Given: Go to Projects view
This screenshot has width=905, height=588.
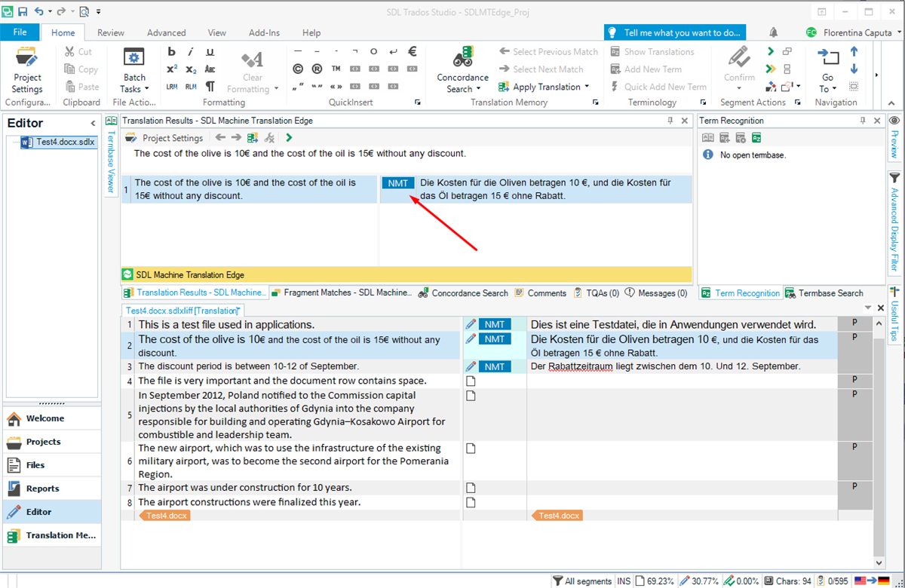Looking at the screenshot, I should point(51,442).
